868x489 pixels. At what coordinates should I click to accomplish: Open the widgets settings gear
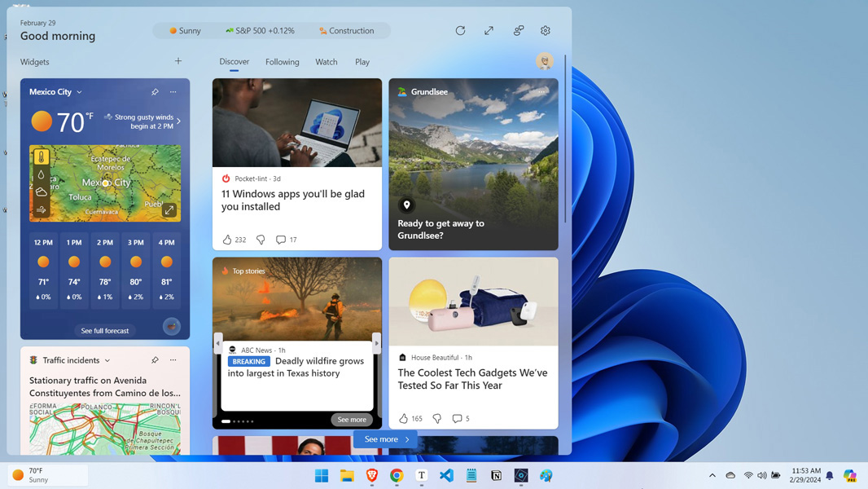(x=546, y=31)
